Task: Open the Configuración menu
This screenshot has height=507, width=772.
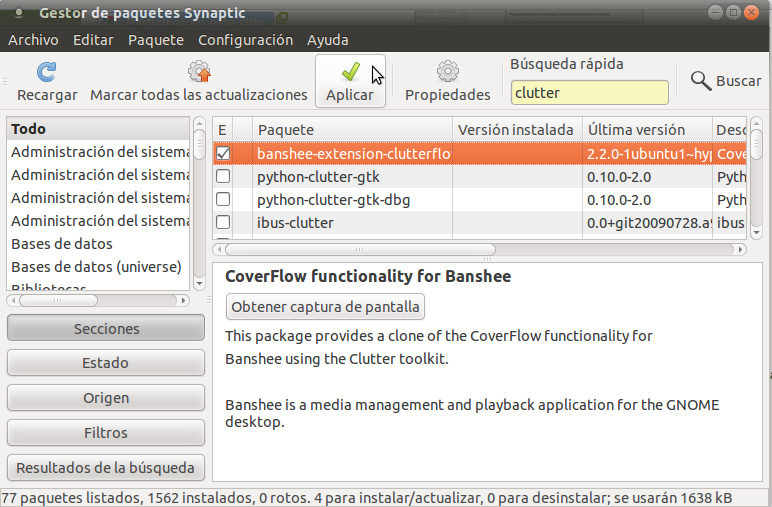Action: (245, 40)
